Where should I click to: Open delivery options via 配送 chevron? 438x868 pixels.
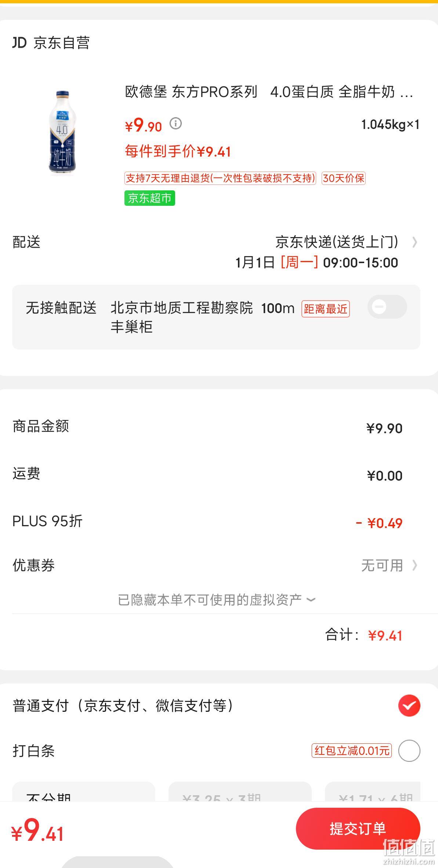pyautogui.click(x=415, y=242)
